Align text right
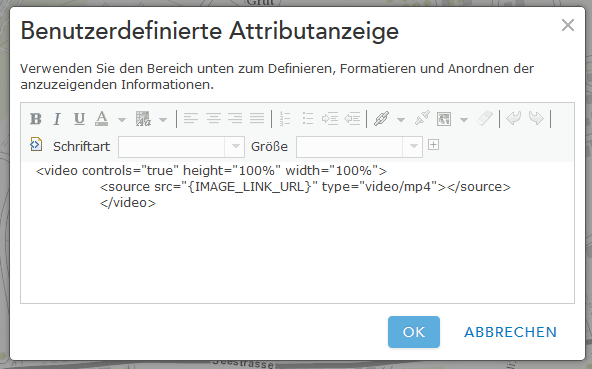Screen dimensions: 592x369 point(235,119)
